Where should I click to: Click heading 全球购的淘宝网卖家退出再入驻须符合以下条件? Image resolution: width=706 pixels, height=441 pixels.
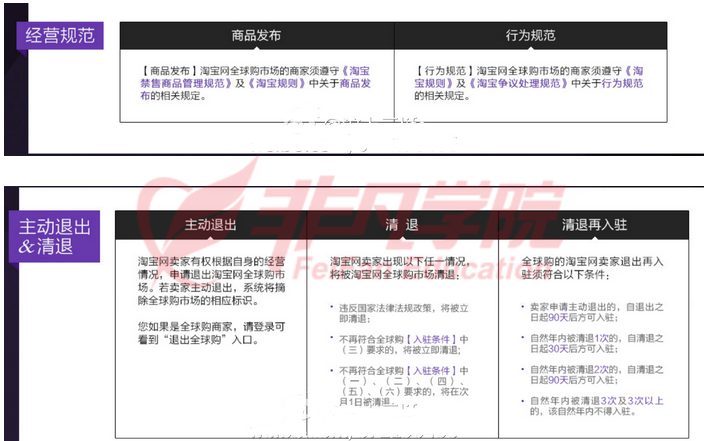[592, 268]
